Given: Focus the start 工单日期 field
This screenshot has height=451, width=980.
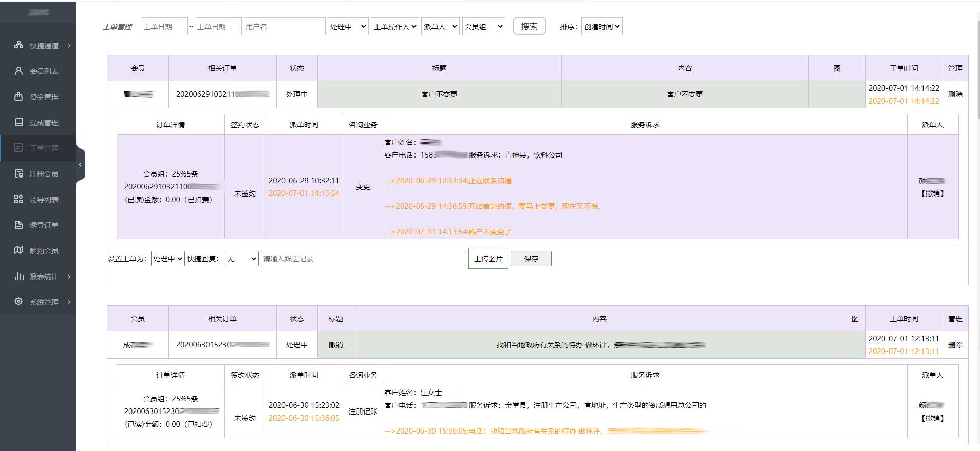Looking at the screenshot, I should (164, 27).
